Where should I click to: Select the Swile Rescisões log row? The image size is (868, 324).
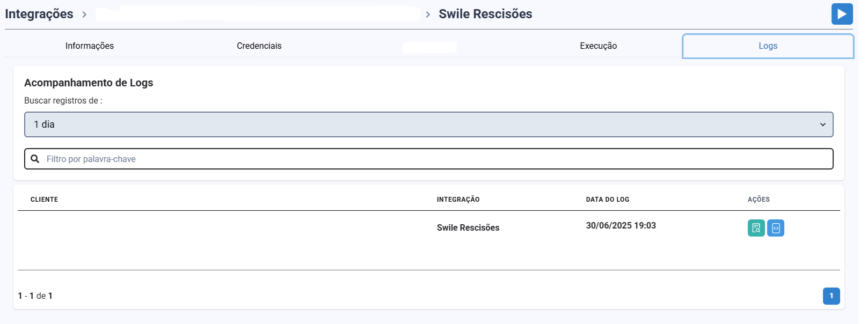click(468, 228)
